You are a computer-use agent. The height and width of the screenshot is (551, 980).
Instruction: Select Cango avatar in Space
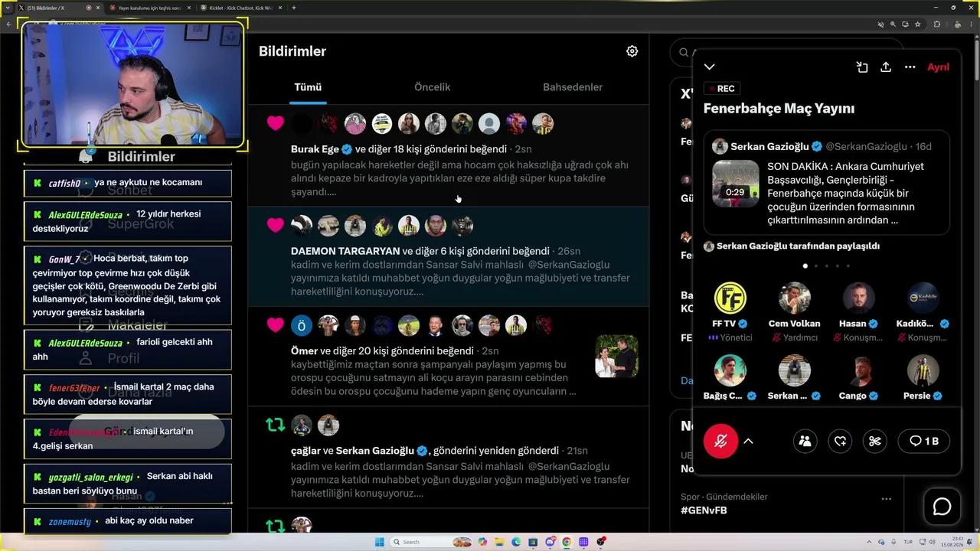pos(858,370)
